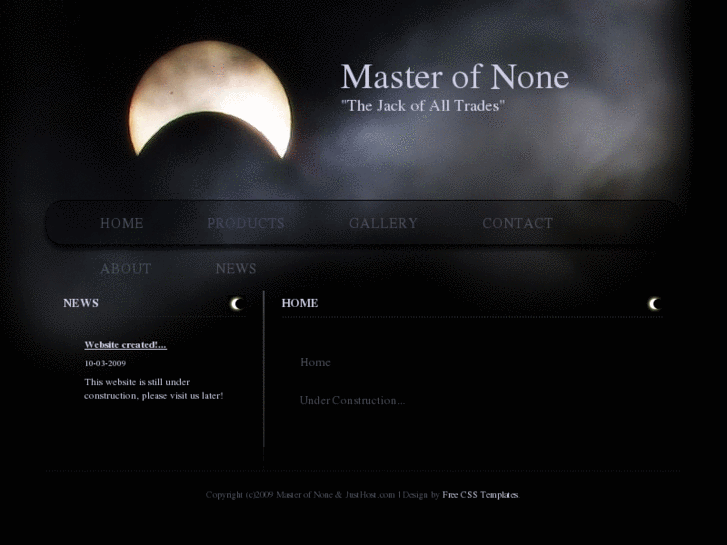This screenshot has height=545, width=727.
Task: Open the 'Website created!...' news link
Action: click(x=126, y=345)
